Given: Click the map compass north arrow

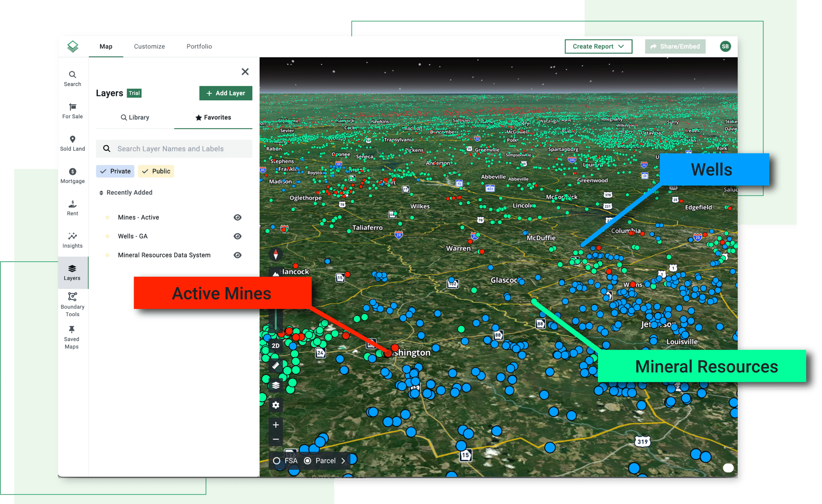Looking at the screenshot, I should coord(276,255).
